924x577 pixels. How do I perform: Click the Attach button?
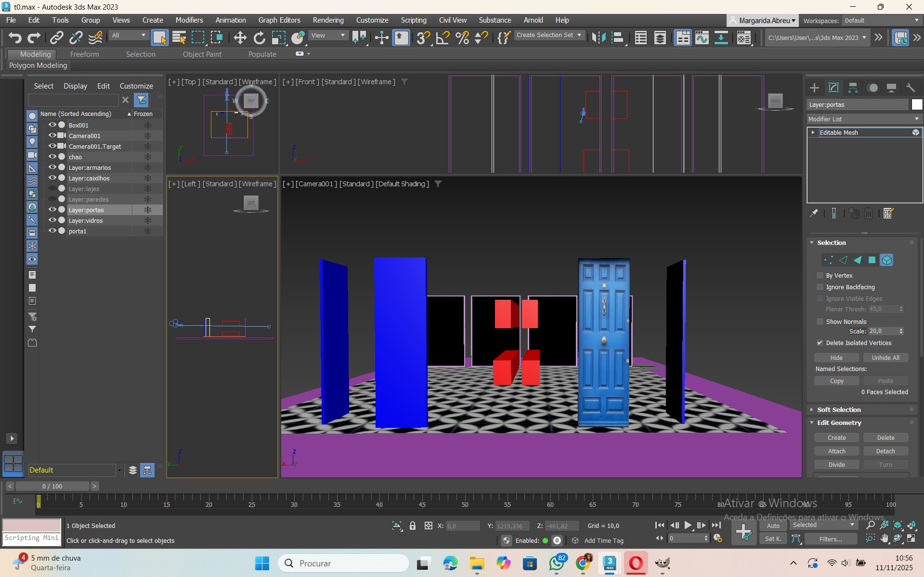[836, 451]
